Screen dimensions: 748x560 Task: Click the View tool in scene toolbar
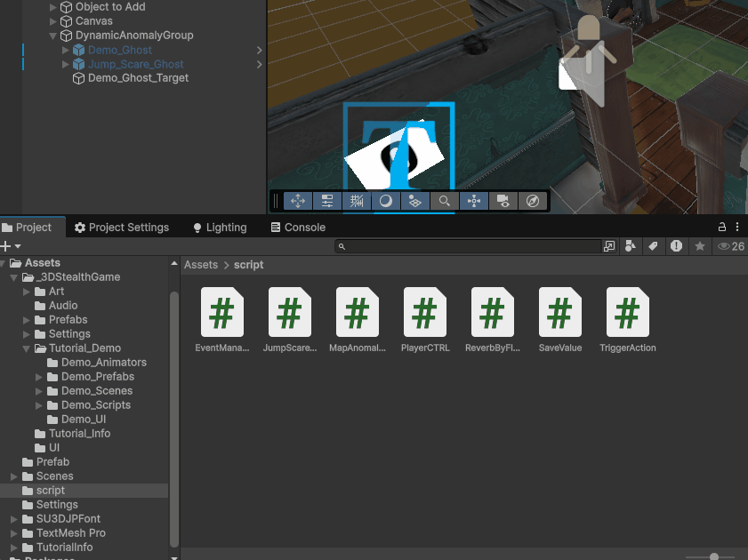coord(298,201)
